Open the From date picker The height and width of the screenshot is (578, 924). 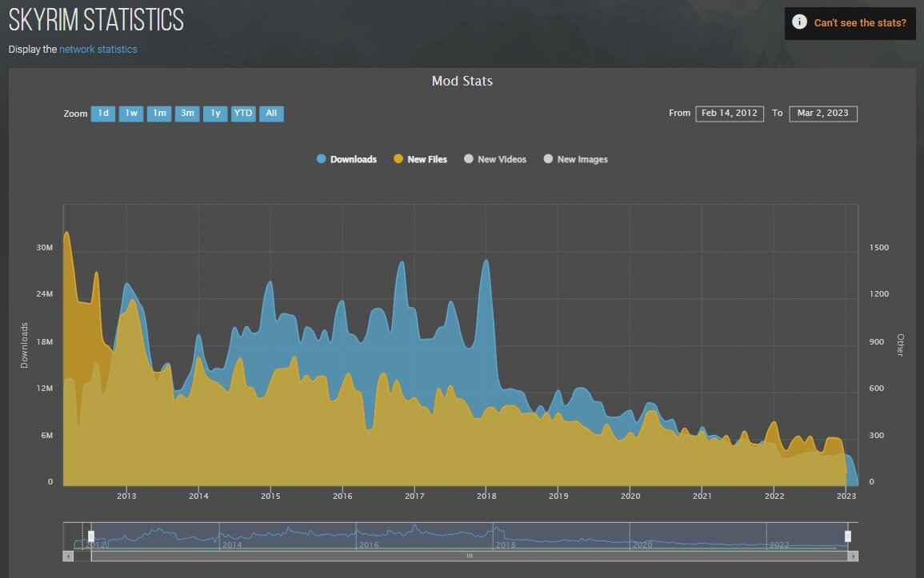point(729,113)
